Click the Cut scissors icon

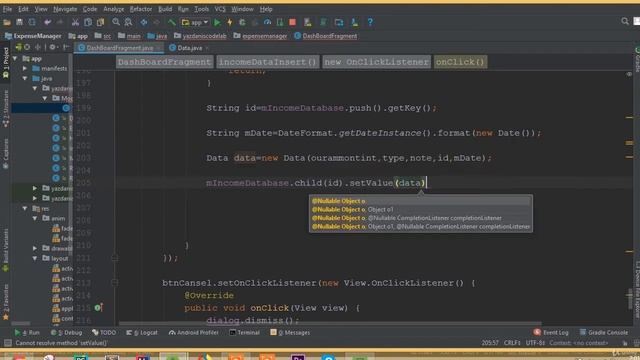[75, 22]
